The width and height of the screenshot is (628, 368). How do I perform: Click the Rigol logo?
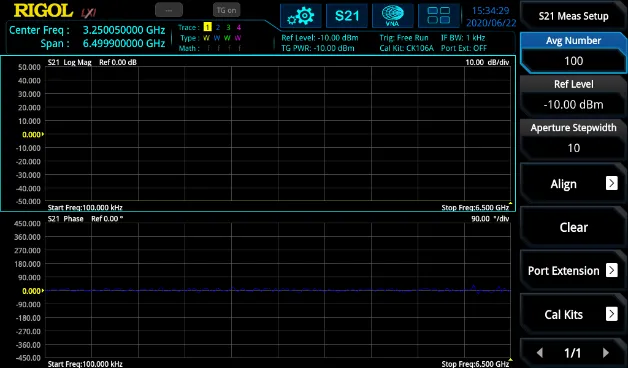pyautogui.click(x=43, y=11)
